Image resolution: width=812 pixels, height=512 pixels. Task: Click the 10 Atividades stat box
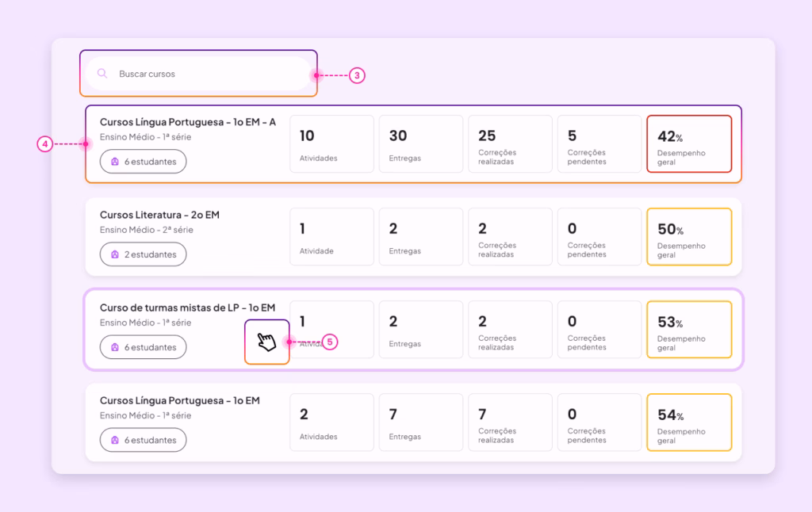332,144
